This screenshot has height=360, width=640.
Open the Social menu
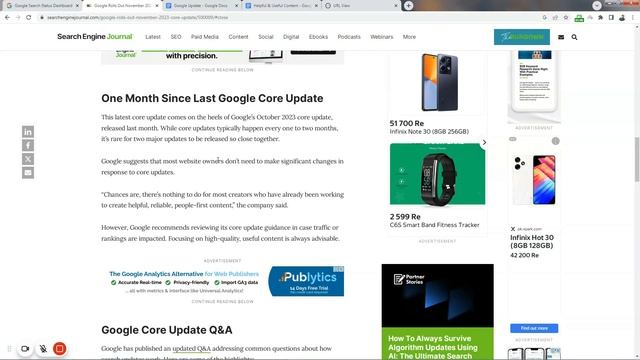pyautogui.click(x=266, y=37)
